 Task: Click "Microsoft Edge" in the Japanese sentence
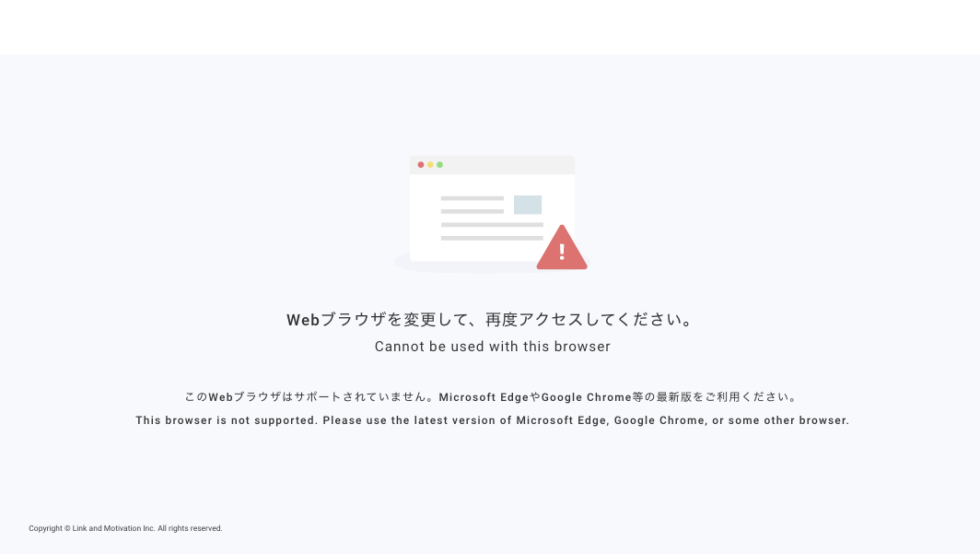484,397
